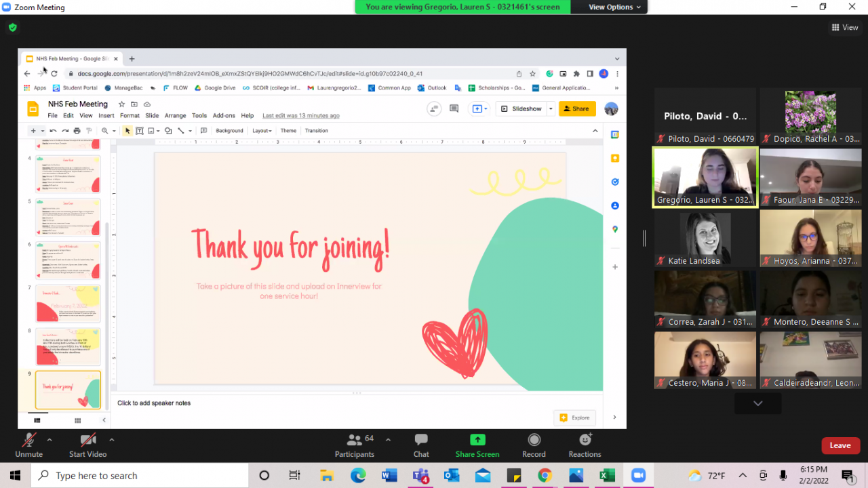Click the Share Screen button
This screenshot has height=488, width=868.
pos(477,445)
